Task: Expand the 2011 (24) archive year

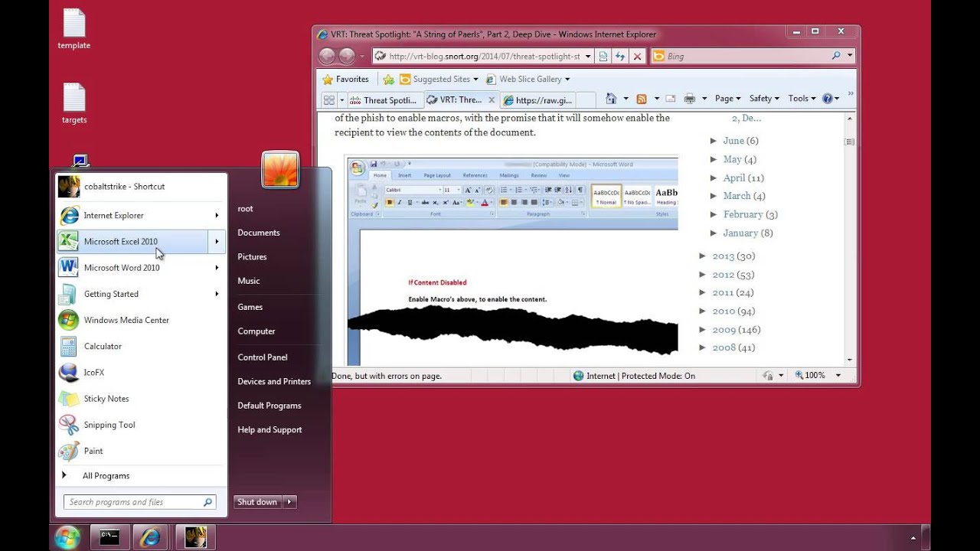Action: tap(703, 292)
